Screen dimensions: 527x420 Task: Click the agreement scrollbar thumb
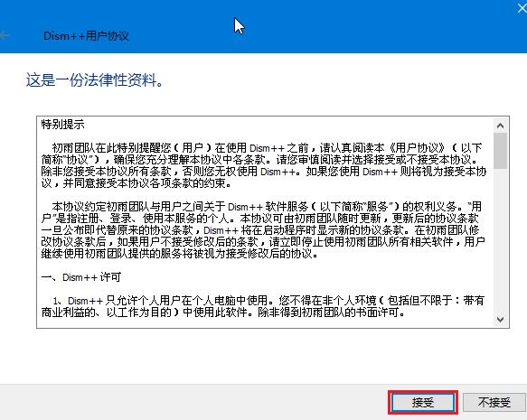[500, 151]
